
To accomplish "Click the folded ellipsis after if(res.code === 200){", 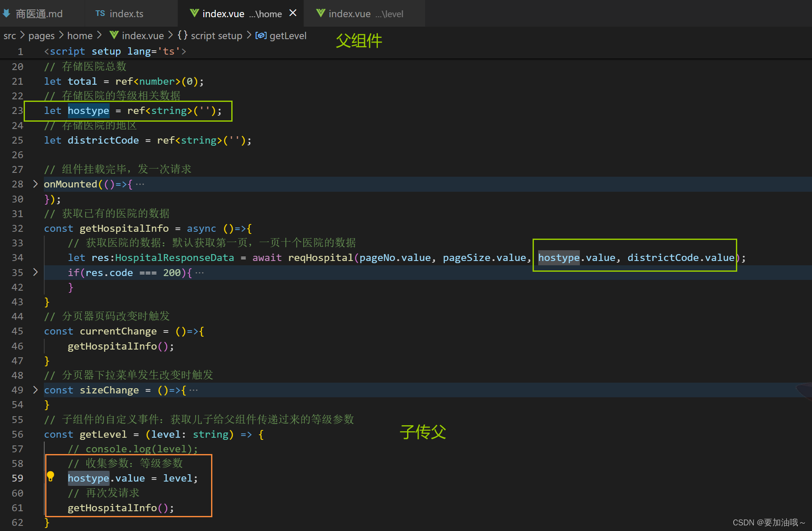I will tap(199, 273).
